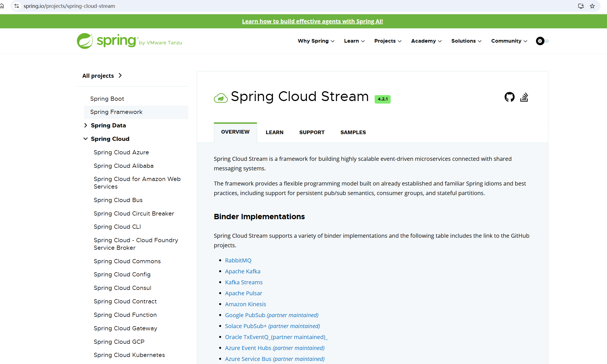
Task: Switch to the LEARN tab
Action: pyautogui.click(x=274, y=132)
